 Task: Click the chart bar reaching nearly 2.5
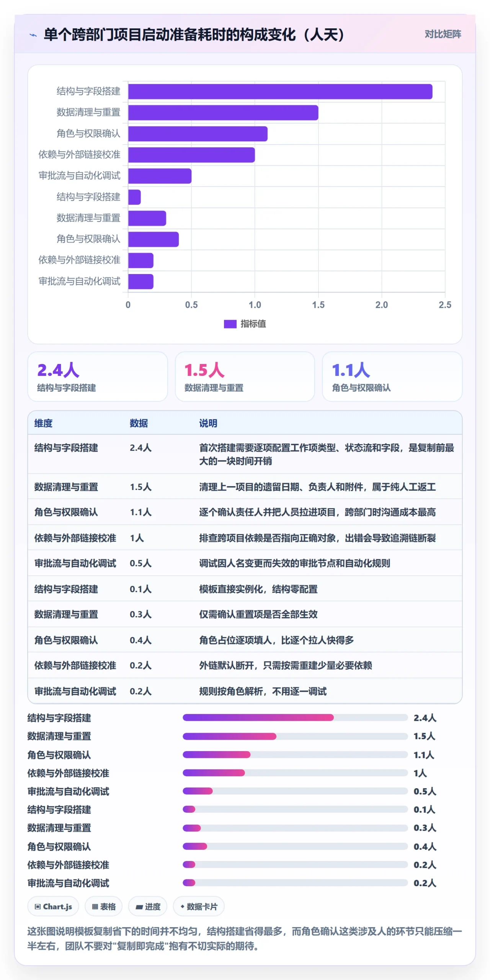280,91
